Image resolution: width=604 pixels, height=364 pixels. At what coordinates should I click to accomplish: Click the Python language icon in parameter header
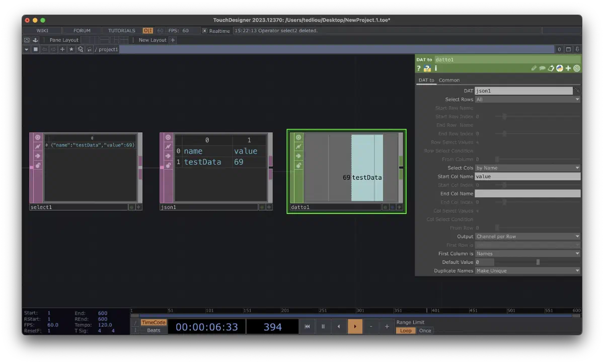tap(559, 68)
